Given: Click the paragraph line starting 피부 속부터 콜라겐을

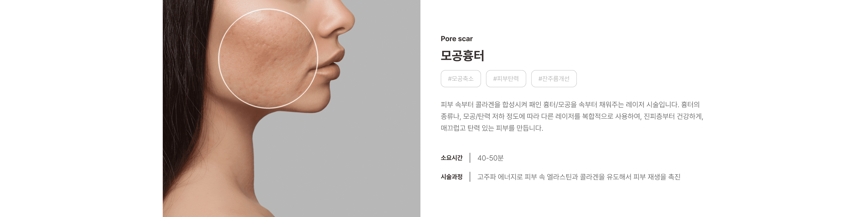Looking at the screenshot, I should click(570, 104).
